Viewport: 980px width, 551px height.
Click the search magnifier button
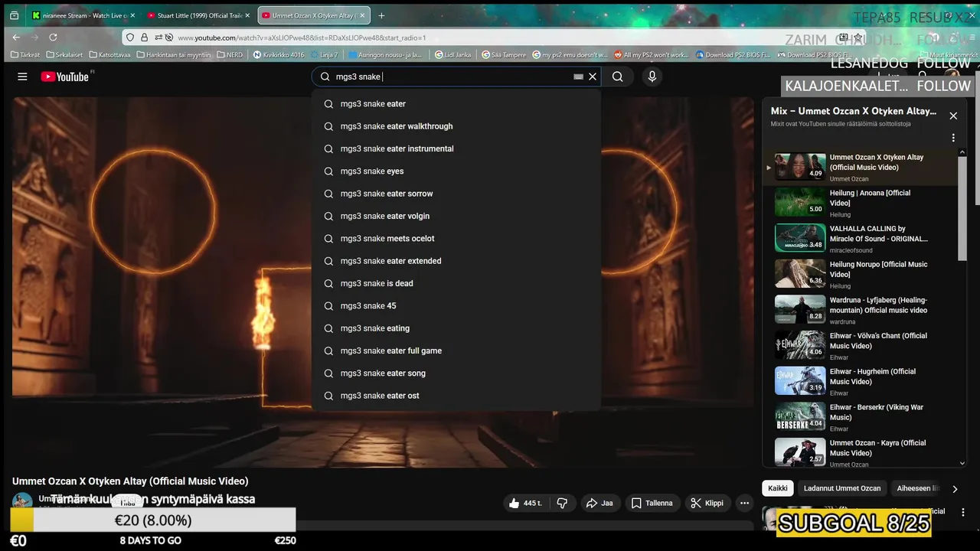tap(617, 77)
